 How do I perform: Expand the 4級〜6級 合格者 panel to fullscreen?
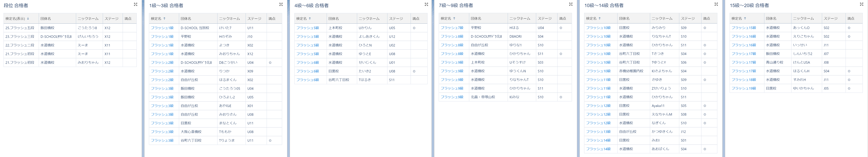(x=426, y=4)
